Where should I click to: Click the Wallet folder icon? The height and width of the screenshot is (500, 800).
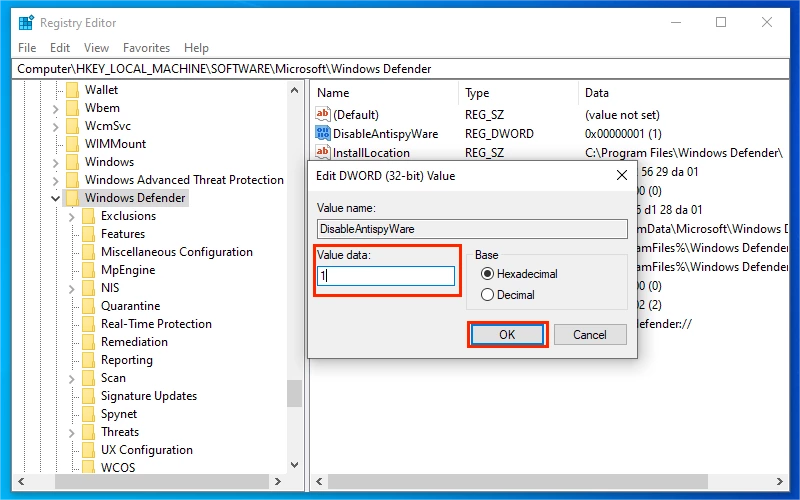pyautogui.click(x=73, y=90)
